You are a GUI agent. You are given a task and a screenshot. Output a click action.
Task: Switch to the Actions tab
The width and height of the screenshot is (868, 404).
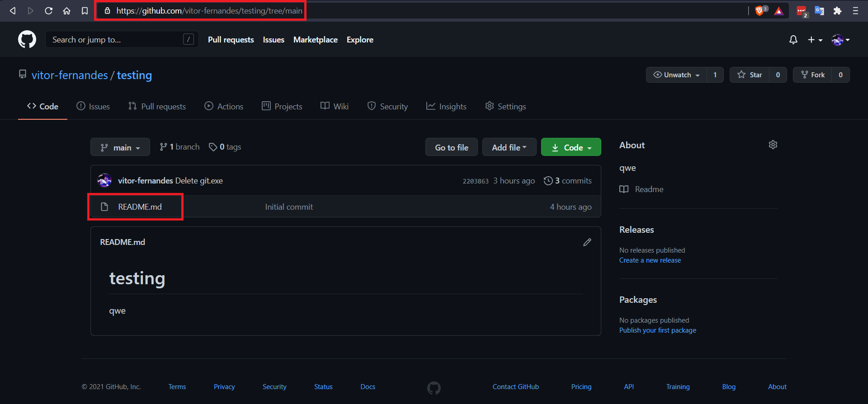(x=224, y=106)
